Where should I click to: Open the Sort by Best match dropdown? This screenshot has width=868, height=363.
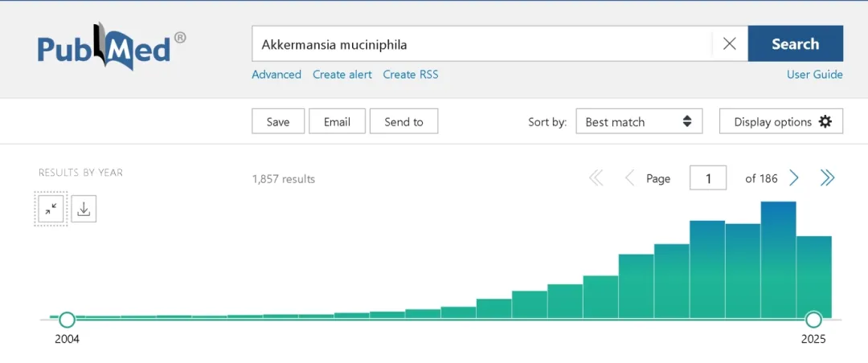pos(639,122)
